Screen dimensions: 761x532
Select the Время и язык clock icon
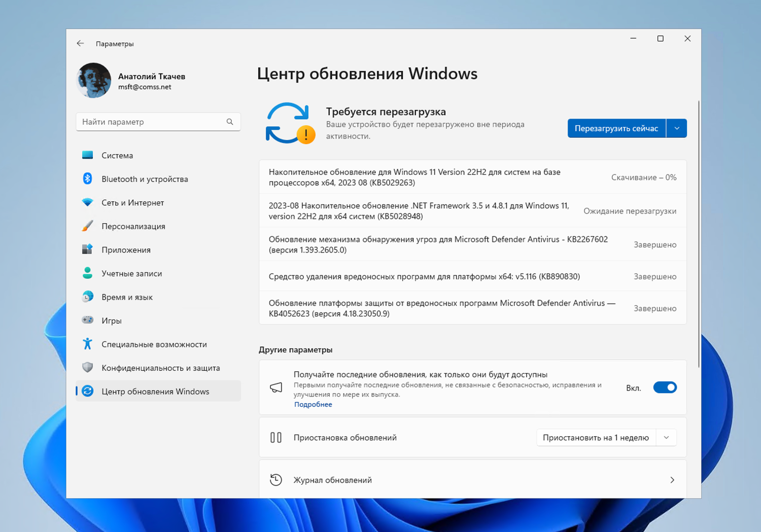[x=87, y=297]
